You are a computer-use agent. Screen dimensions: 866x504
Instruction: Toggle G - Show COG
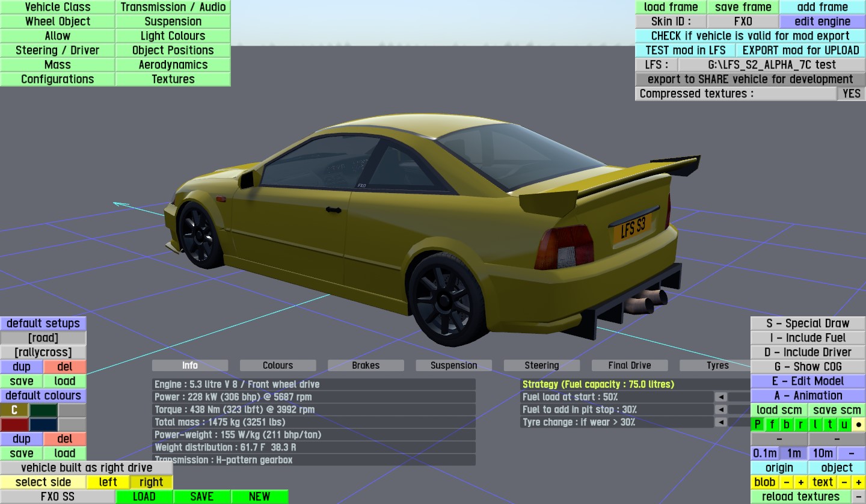click(x=808, y=367)
